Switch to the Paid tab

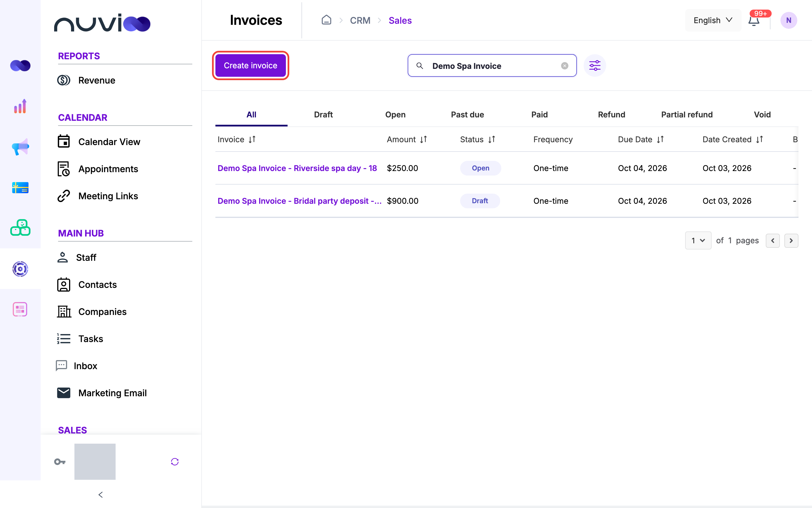click(x=540, y=115)
